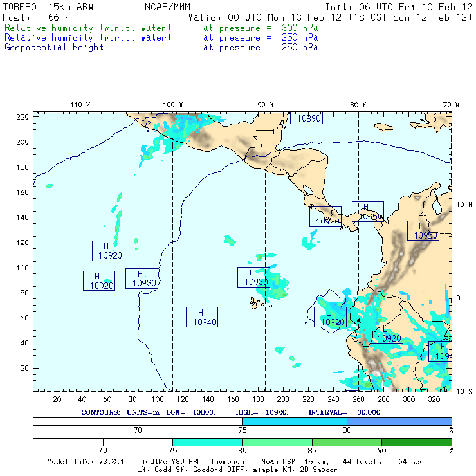Image resolution: width=476 pixels, height=476 pixels.
Task: Click the 'H 10930' high label box
Action: pyautogui.click(x=142, y=279)
